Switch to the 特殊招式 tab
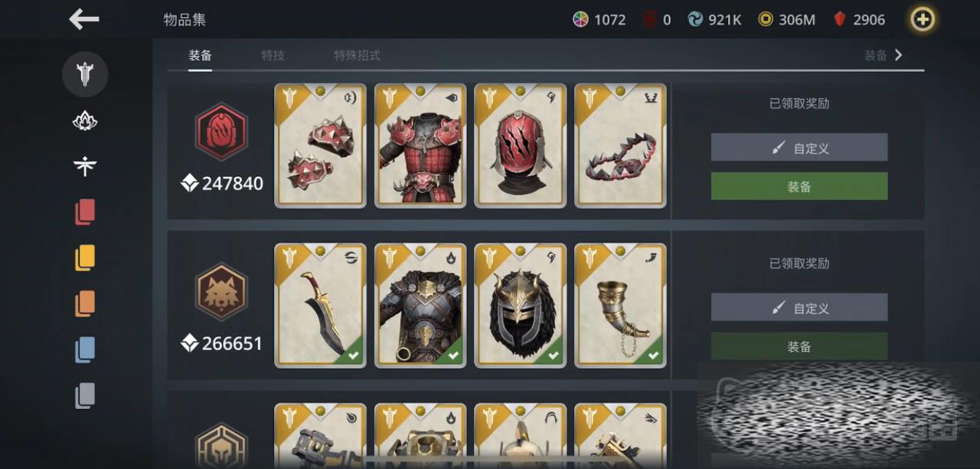This screenshot has width=980, height=469. [357, 55]
